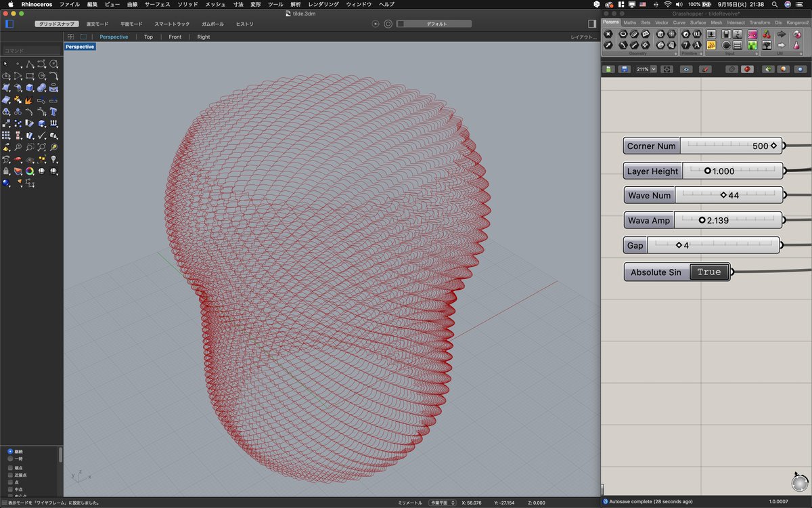Click the Wave Num slider handle
812x508 pixels.
723,195
